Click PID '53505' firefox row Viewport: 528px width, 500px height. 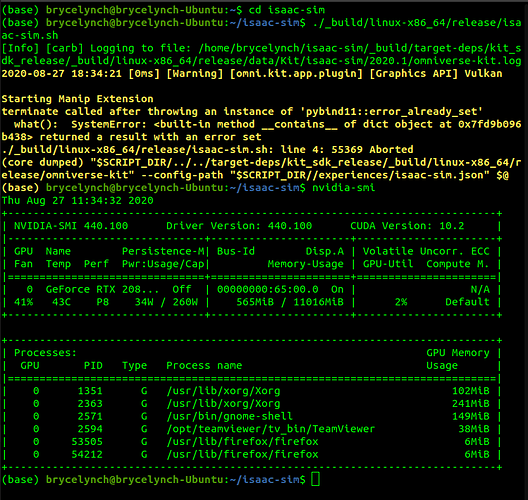pos(87,441)
